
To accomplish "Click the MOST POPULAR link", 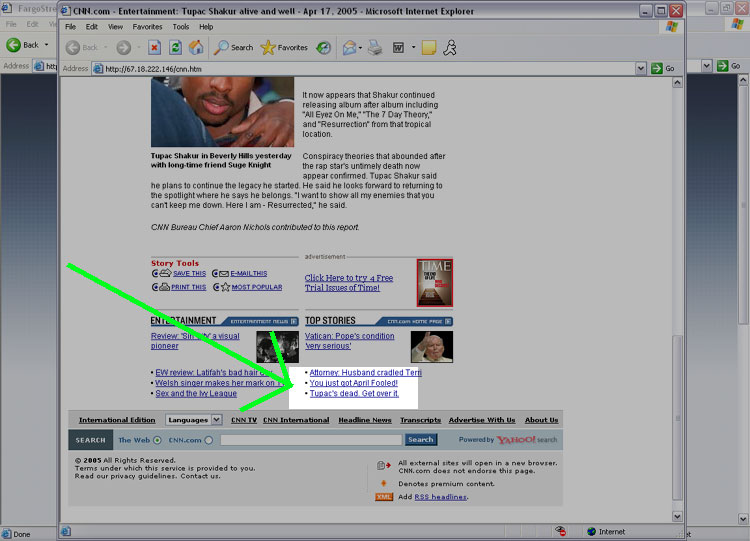I will (x=257, y=287).
